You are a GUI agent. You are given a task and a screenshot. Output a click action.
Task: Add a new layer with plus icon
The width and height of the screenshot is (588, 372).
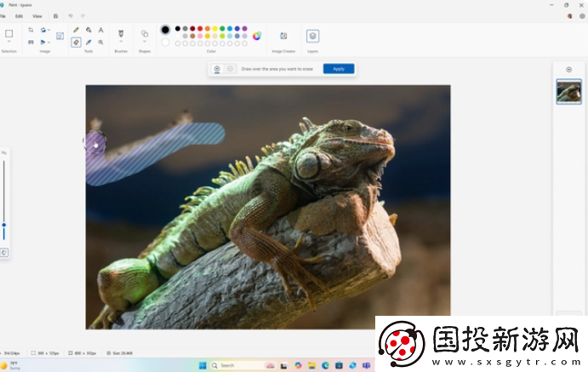(569, 69)
